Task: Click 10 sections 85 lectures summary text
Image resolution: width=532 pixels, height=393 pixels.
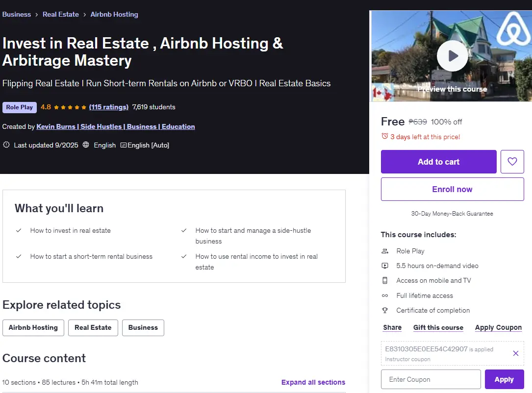Action: [x=70, y=383]
